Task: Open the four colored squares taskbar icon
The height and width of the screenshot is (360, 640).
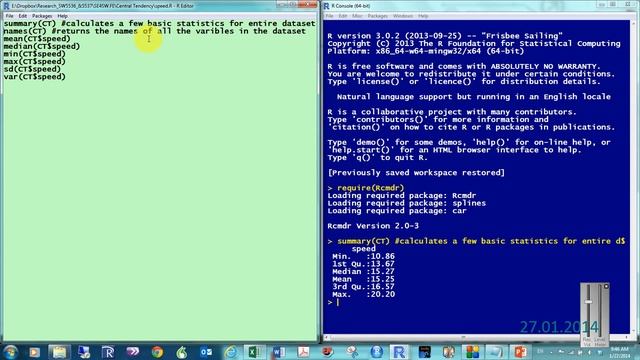Action: pos(472,352)
